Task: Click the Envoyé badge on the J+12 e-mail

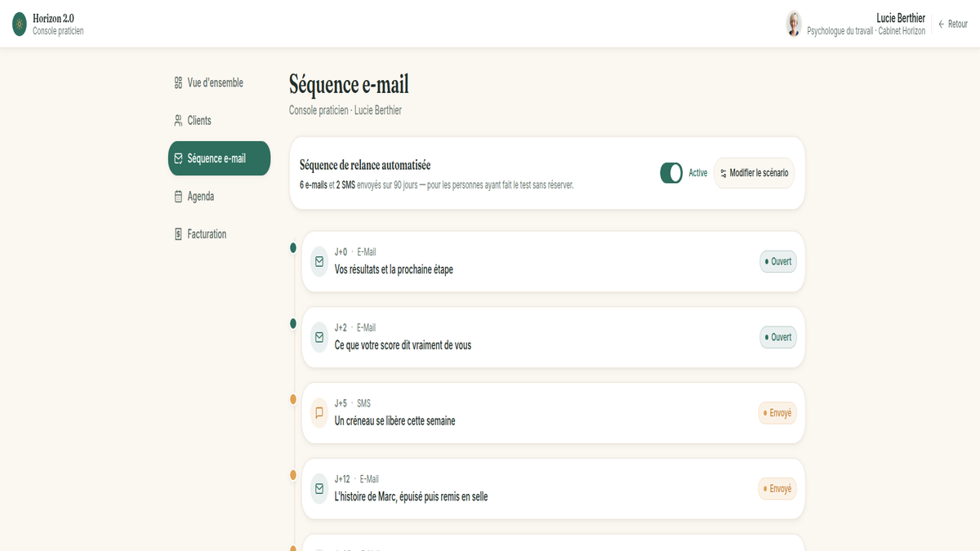Action: coord(777,488)
